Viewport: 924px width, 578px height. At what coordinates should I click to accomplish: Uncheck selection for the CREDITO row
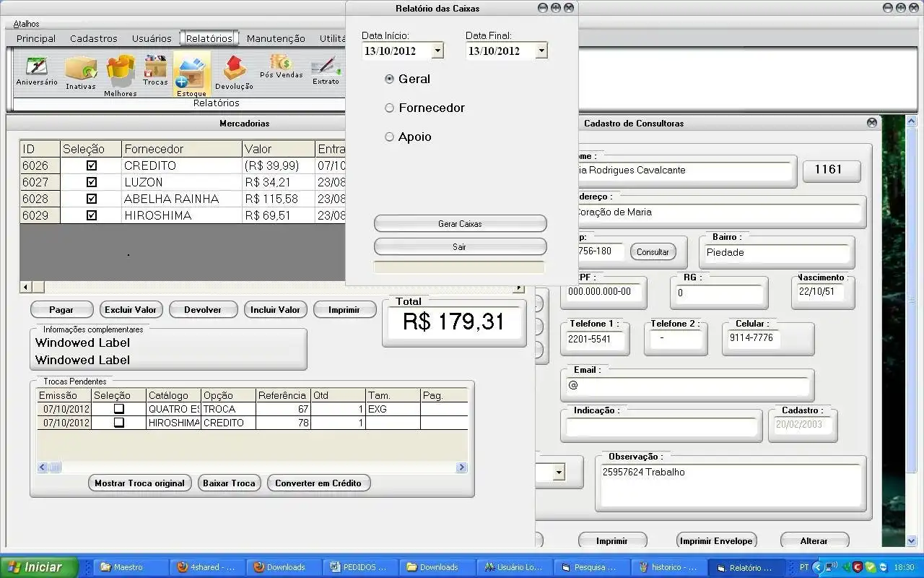[x=92, y=165]
